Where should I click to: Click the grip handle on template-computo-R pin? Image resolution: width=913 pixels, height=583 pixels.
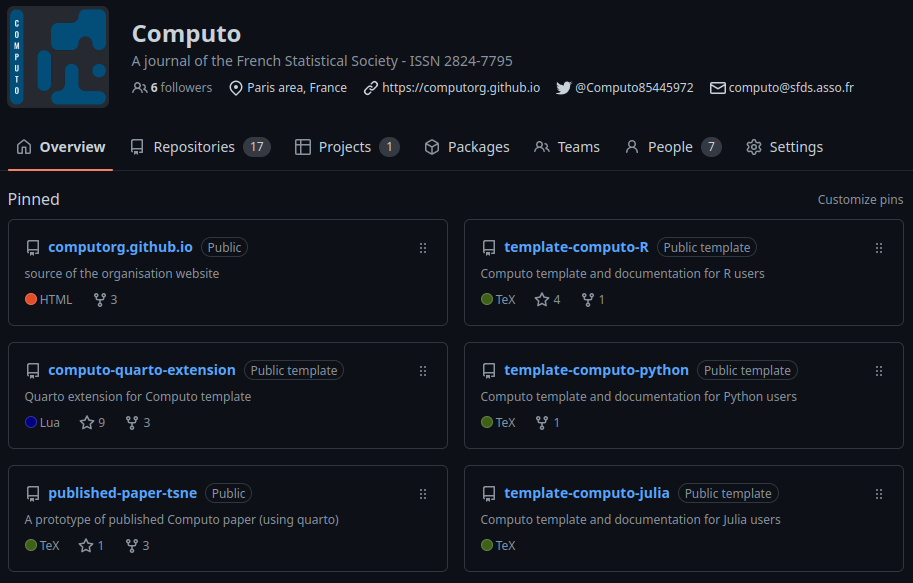tap(879, 248)
